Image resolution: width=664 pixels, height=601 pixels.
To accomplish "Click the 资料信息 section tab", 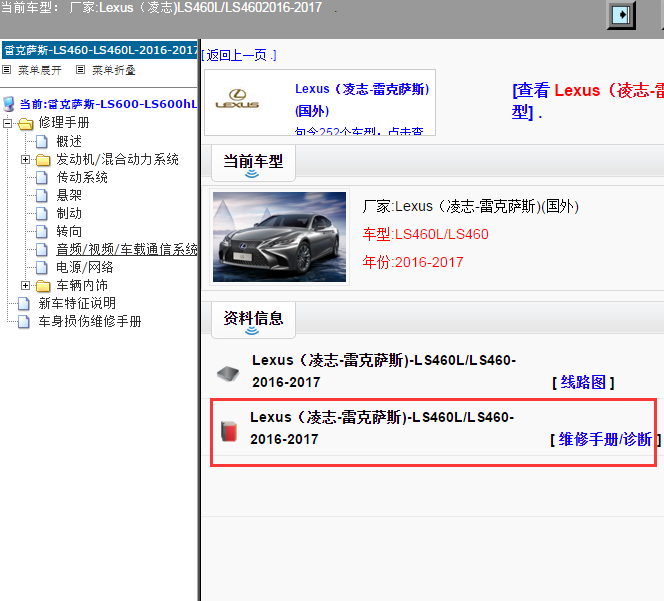I will click(x=253, y=320).
